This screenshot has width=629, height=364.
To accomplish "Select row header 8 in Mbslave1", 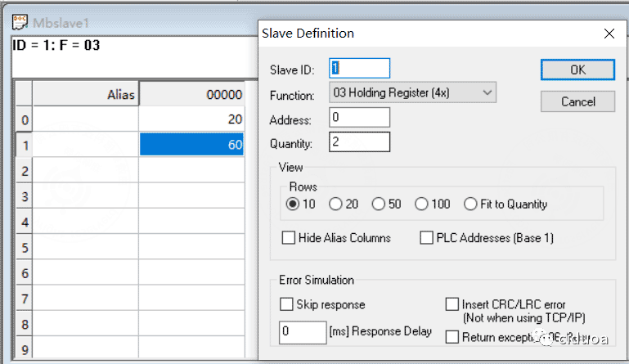I will [x=25, y=324].
